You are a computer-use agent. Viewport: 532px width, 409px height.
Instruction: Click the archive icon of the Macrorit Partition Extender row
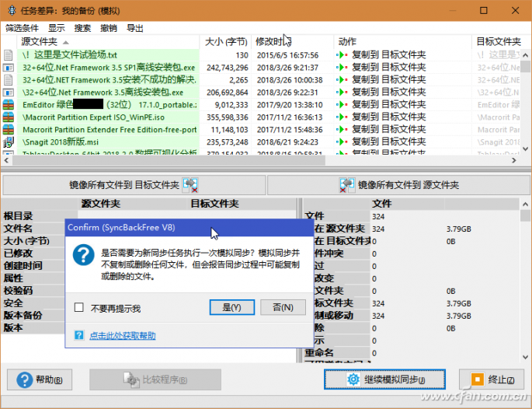(8, 129)
